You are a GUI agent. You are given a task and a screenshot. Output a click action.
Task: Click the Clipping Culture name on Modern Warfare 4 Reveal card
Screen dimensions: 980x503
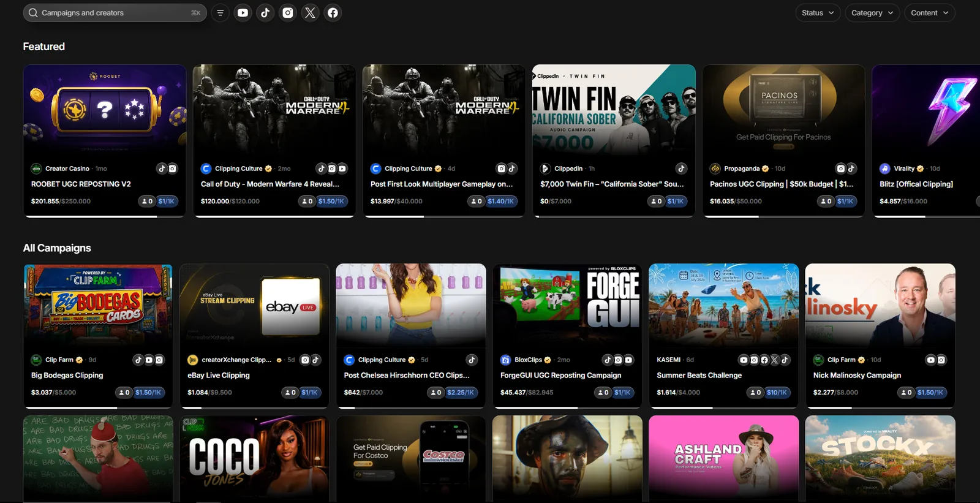(x=239, y=168)
